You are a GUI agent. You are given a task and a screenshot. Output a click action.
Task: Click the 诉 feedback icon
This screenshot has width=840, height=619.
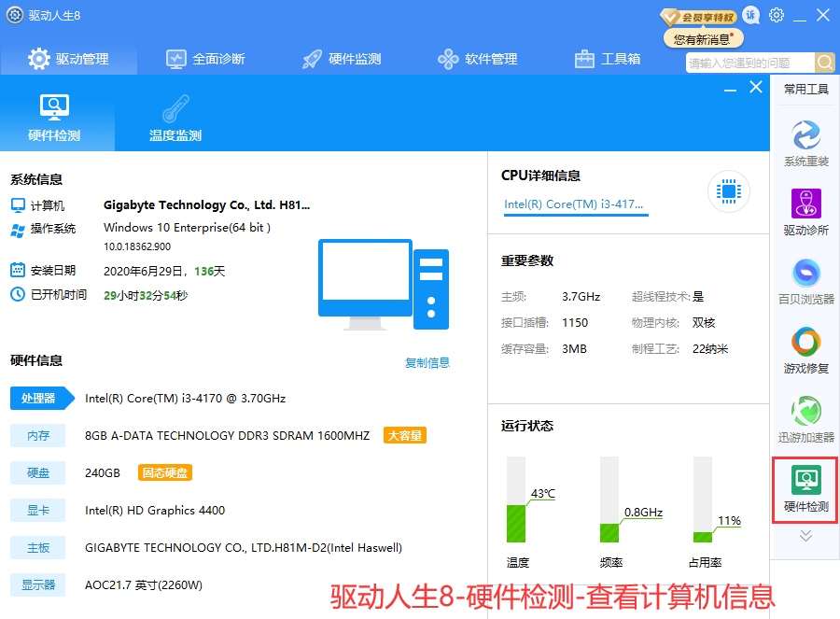[x=751, y=16]
